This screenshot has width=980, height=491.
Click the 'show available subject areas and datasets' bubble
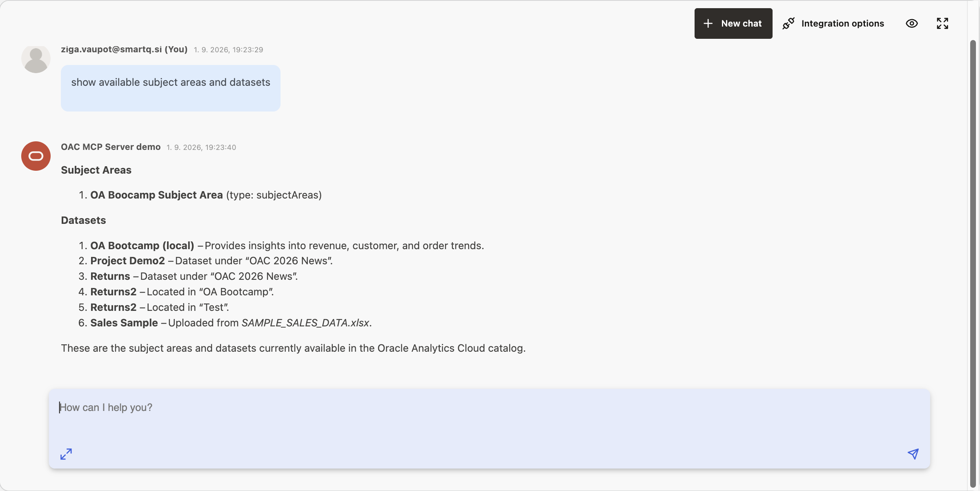coord(171,88)
